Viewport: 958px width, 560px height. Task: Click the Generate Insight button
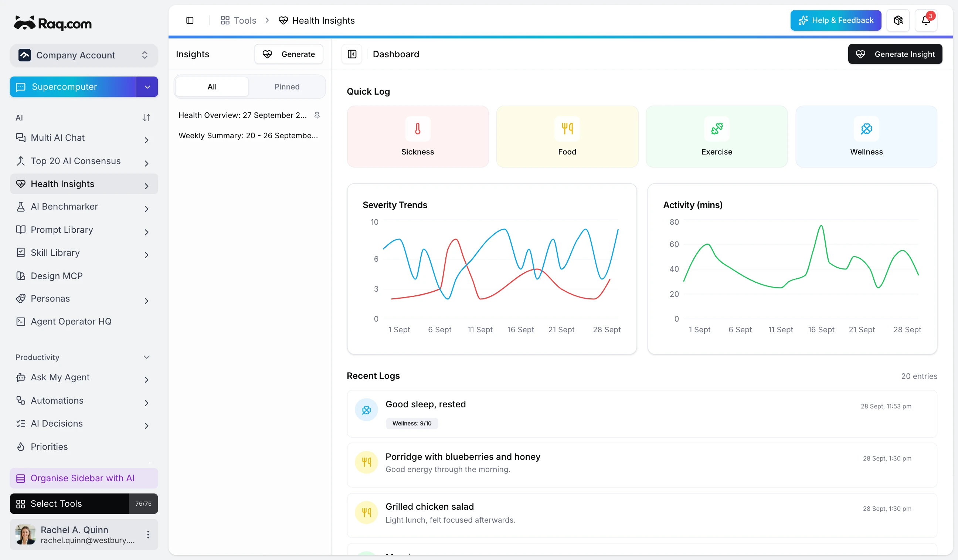click(894, 54)
